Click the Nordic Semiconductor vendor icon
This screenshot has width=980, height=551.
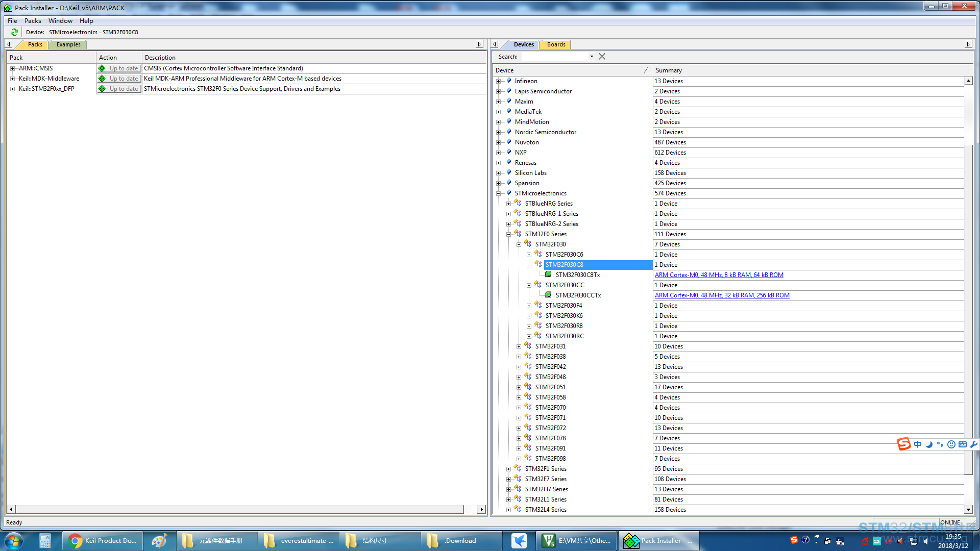pos(509,132)
